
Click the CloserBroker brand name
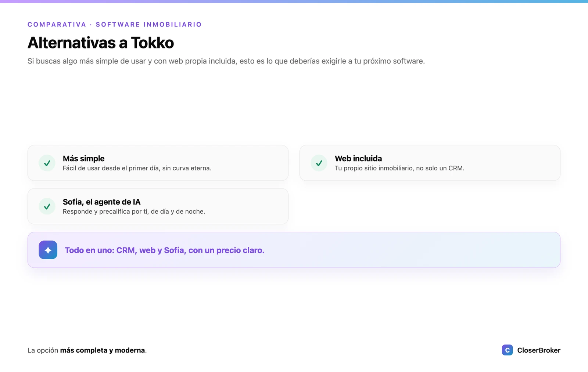[x=539, y=350]
